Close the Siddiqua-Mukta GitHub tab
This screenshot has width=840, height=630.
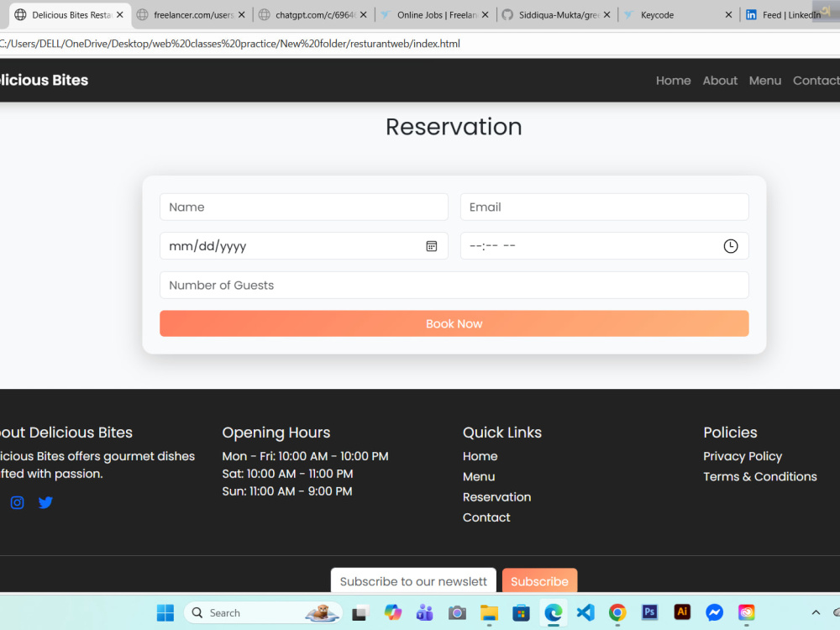point(606,15)
